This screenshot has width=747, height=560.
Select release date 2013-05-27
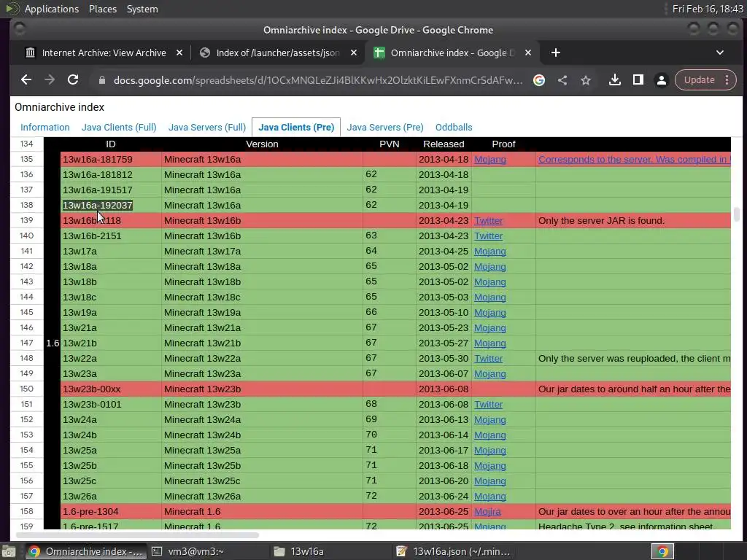444,343
